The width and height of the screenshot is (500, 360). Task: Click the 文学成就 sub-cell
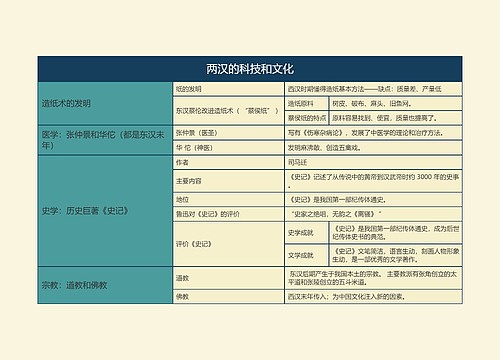tap(306, 255)
